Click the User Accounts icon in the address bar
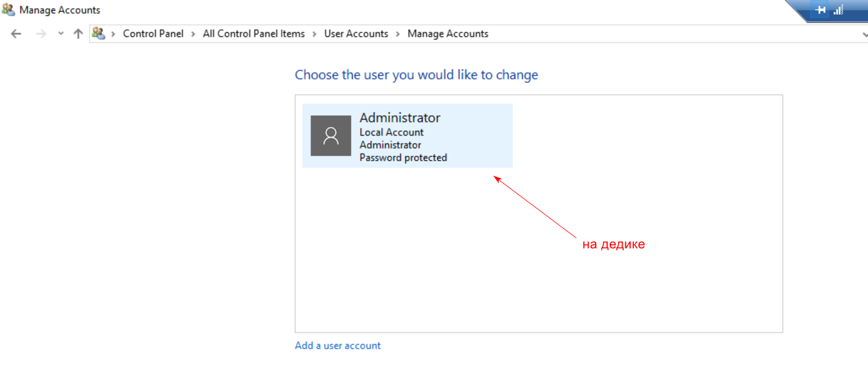The image size is (868, 367). (99, 34)
